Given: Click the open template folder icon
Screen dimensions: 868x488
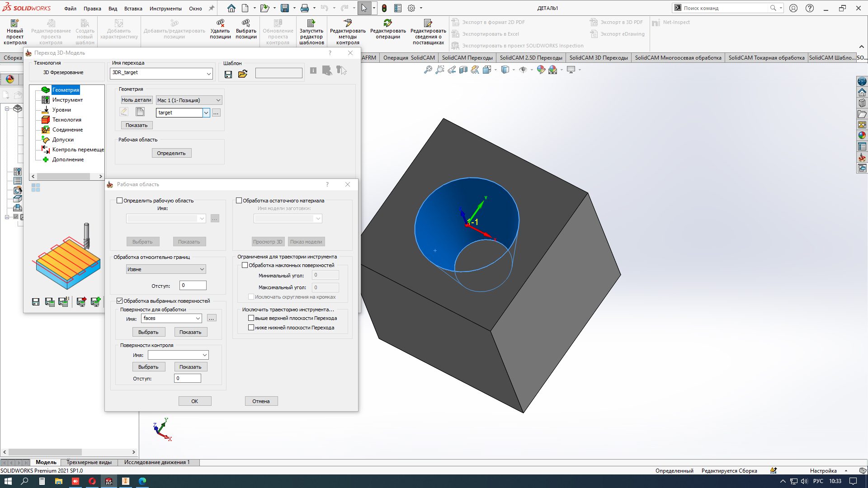Looking at the screenshot, I should pyautogui.click(x=243, y=74).
